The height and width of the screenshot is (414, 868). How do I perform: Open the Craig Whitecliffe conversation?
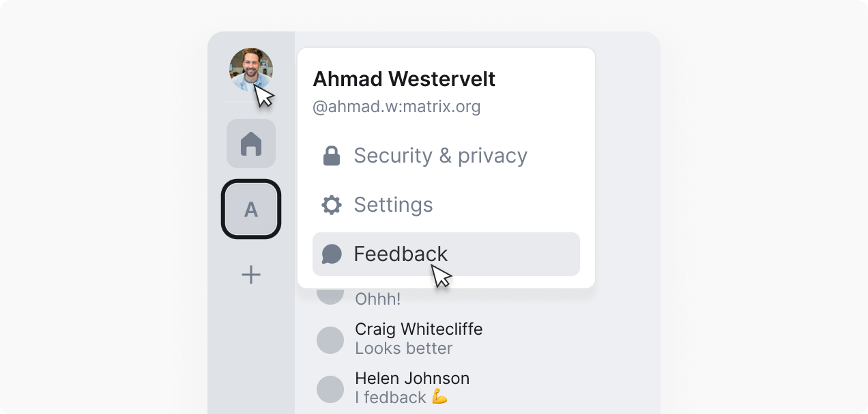pyautogui.click(x=418, y=329)
